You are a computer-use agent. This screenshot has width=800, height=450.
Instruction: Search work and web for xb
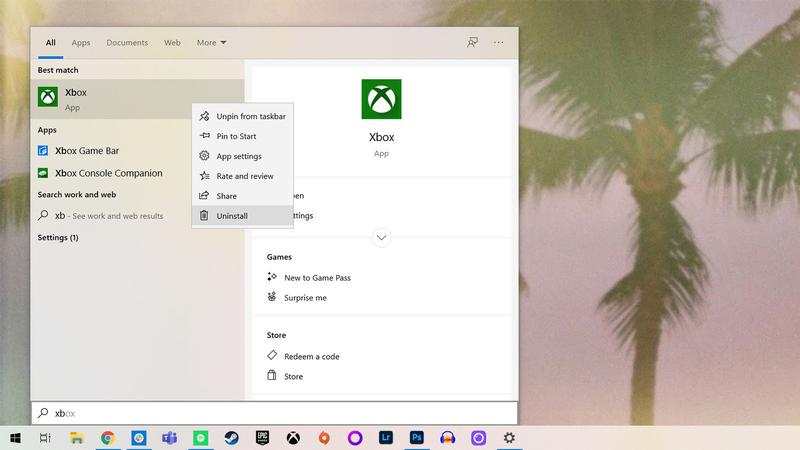point(101,216)
